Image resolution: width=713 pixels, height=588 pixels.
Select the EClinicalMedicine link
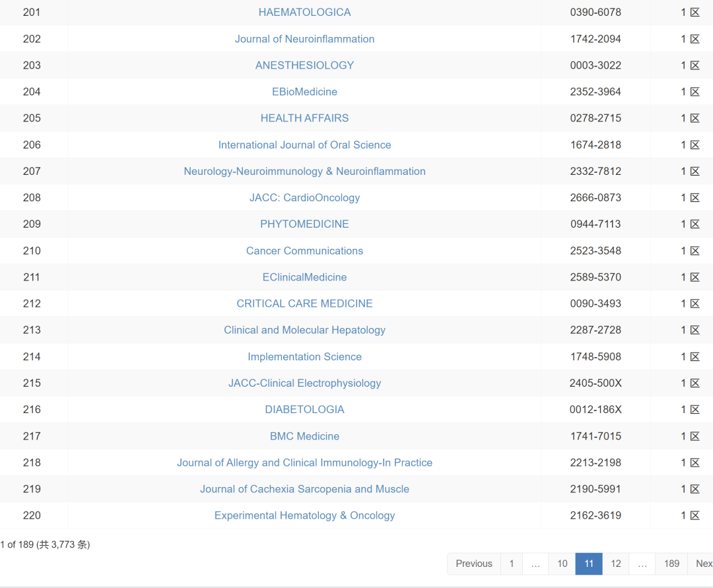[x=304, y=277]
